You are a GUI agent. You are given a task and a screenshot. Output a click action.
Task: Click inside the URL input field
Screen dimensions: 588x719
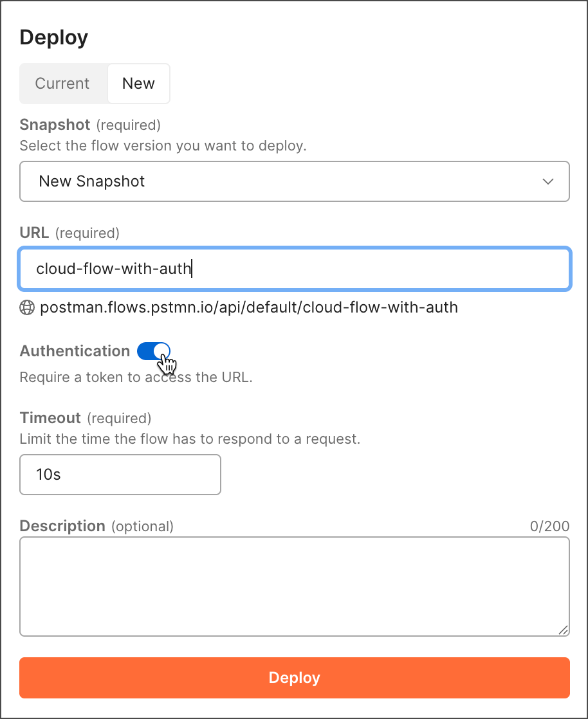tap(294, 268)
